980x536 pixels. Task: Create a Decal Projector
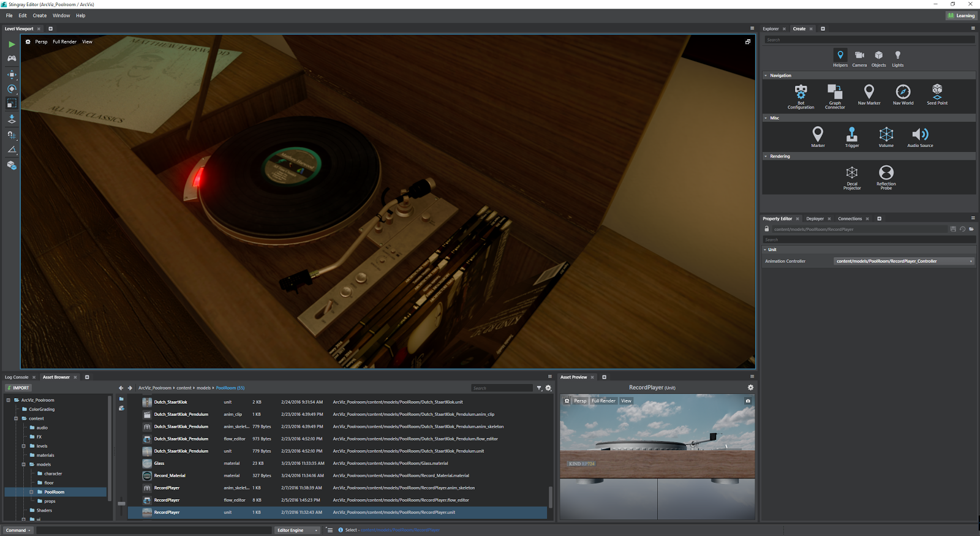click(x=852, y=178)
